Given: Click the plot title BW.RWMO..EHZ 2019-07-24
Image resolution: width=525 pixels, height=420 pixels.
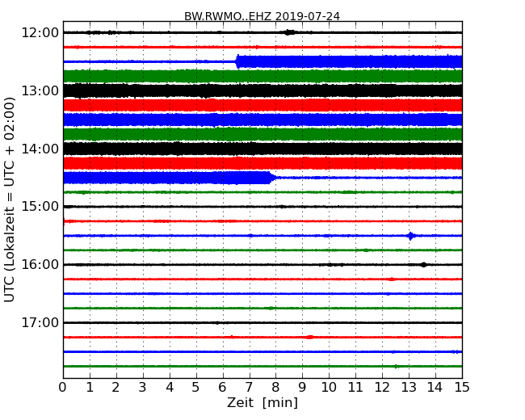Looking at the screenshot, I should point(262,16).
